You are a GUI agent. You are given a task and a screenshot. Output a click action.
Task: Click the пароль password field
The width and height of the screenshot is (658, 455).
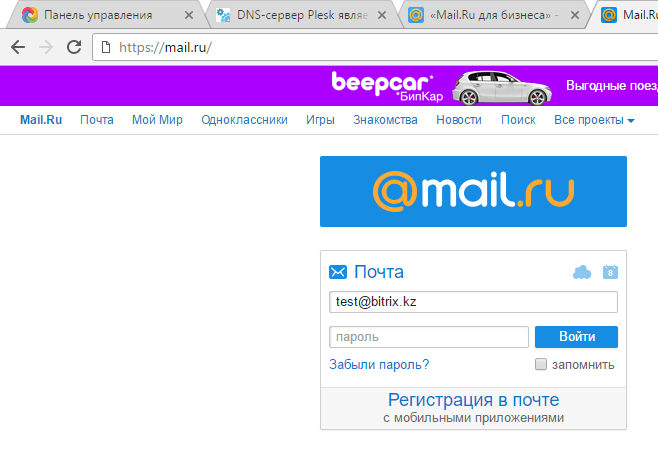pos(429,337)
